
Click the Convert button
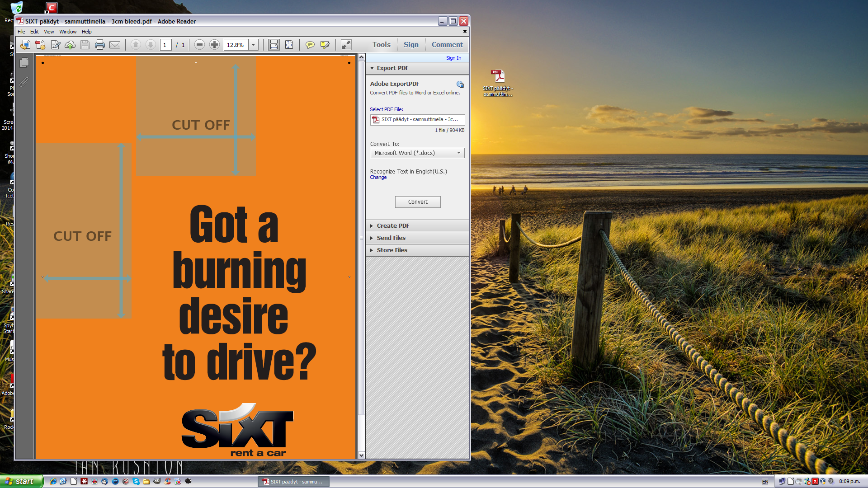coord(418,202)
